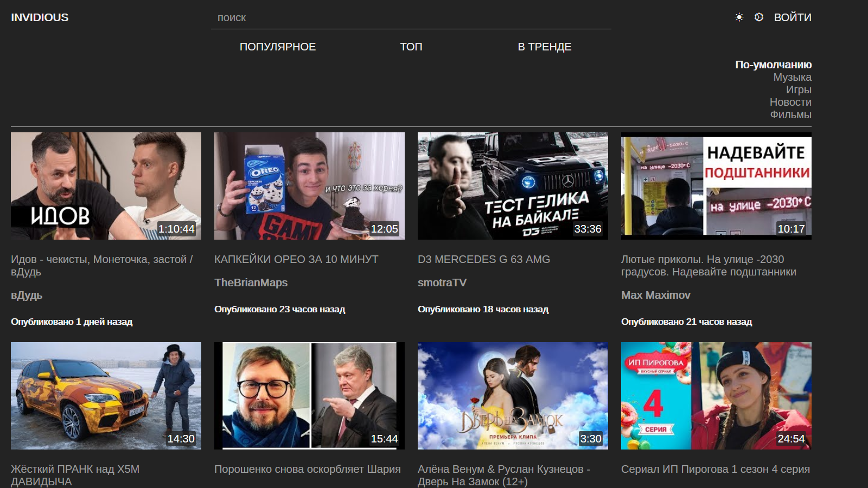Select the Игры trending category
Image resolution: width=868 pixels, height=488 pixels.
[799, 89]
